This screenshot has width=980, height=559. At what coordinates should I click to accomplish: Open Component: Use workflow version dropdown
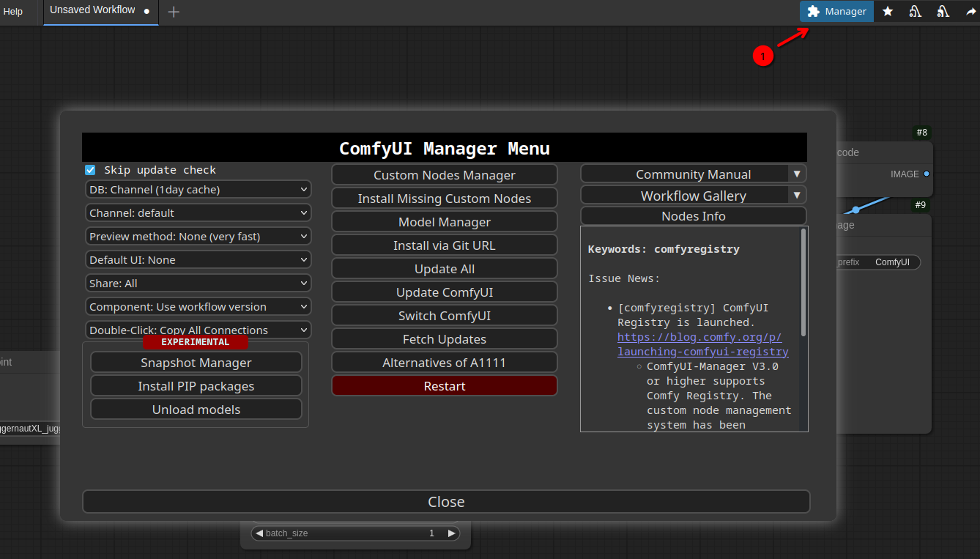point(198,307)
